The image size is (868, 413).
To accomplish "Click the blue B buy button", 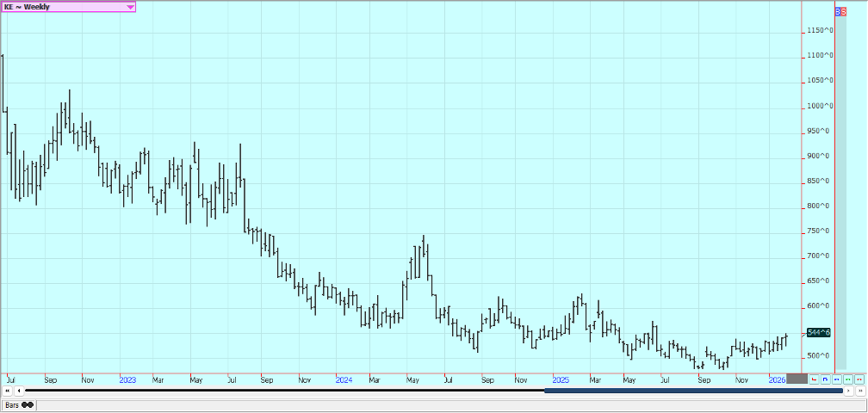I will (839, 12).
